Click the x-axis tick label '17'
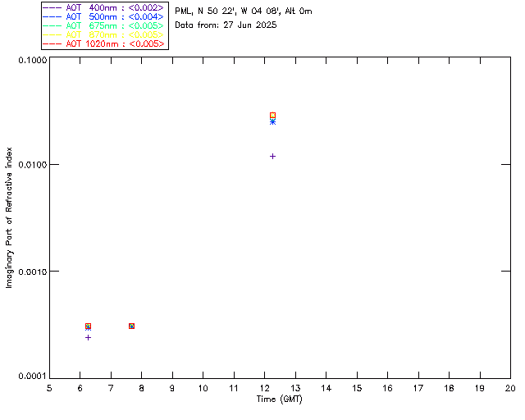Viewport: 525px width, 420px height. click(x=418, y=388)
